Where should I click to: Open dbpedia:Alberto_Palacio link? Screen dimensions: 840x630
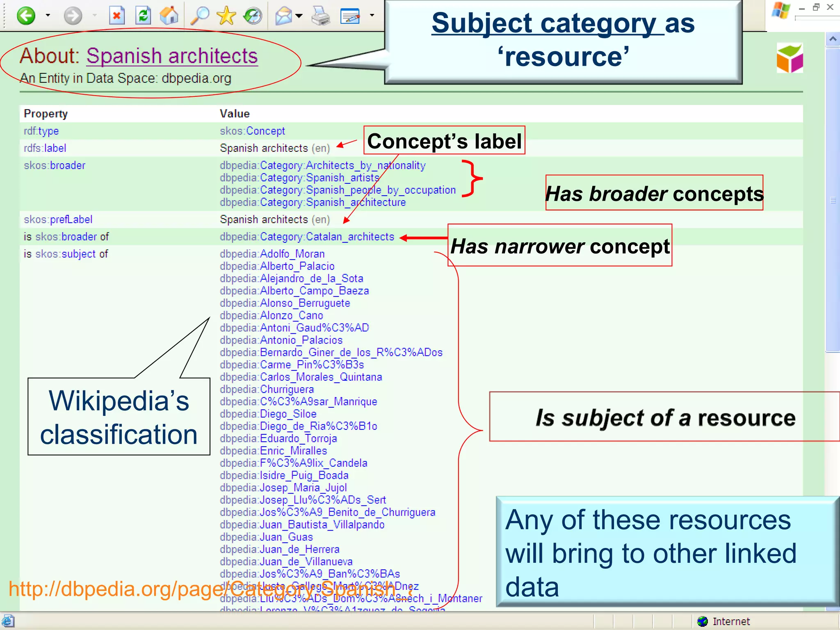pyautogui.click(x=277, y=266)
